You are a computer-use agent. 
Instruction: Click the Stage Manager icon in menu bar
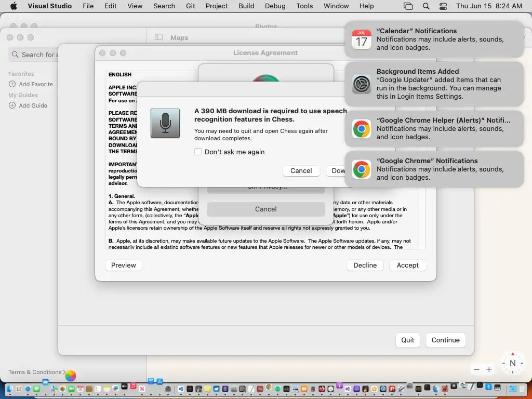pyautogui.click(x=408, y=6)
